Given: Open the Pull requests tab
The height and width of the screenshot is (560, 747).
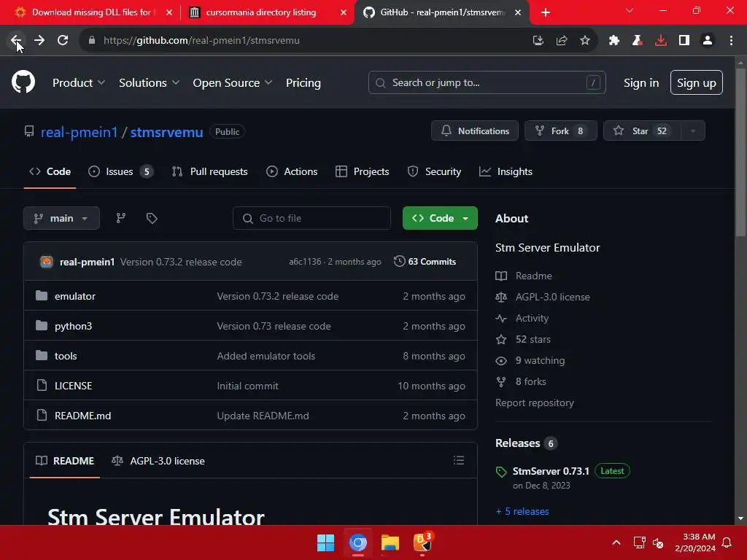Looking at the screenshot, I should click(x=209, y=171).
